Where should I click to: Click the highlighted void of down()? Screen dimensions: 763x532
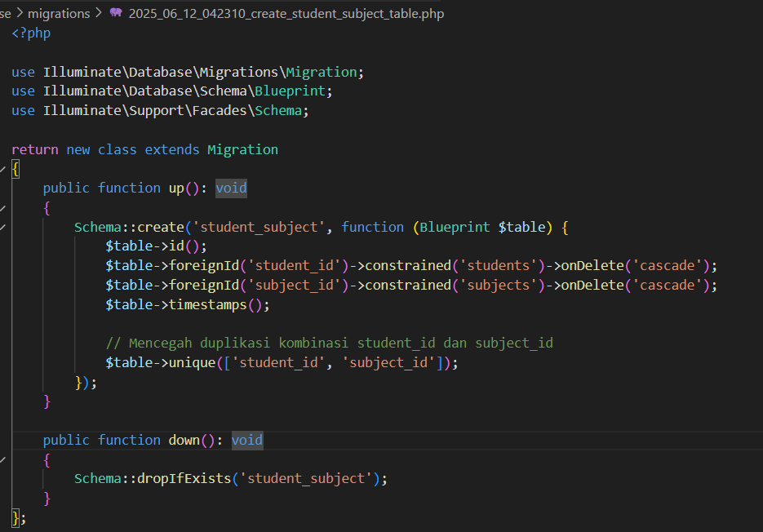246,441
